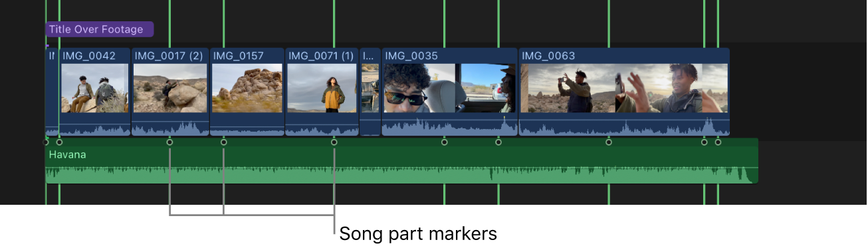Image resolution: width=868 pixels, height=250 pixels.
Task: Select the IMG_0157 rock formation clip
Action: click(x=247, y=92)
